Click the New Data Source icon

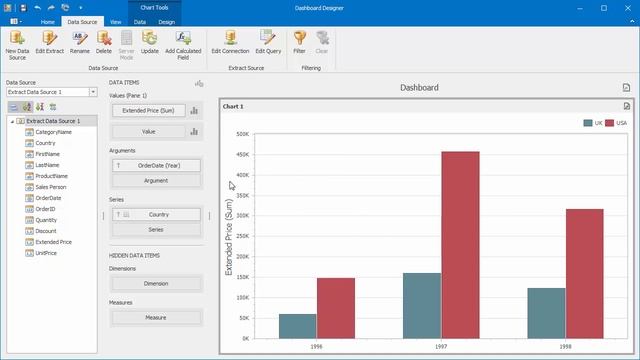(x=17, y=38)
